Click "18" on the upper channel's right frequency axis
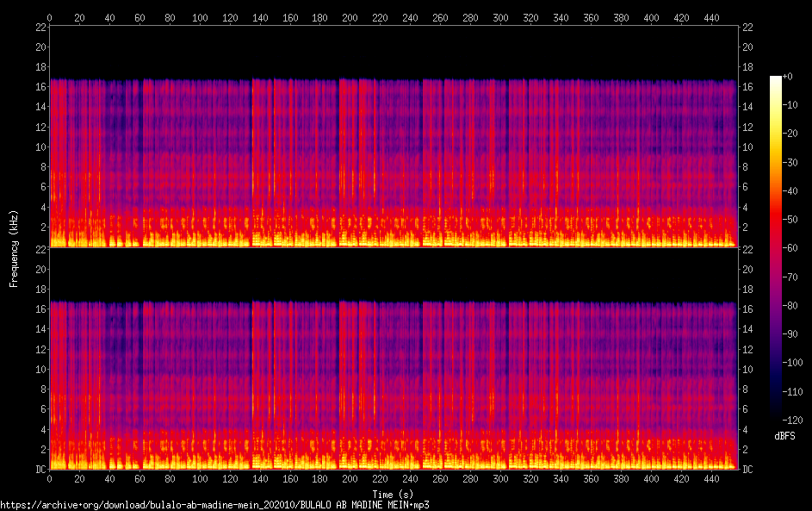This screenshot has height=511, width=812. click(747, 67)
